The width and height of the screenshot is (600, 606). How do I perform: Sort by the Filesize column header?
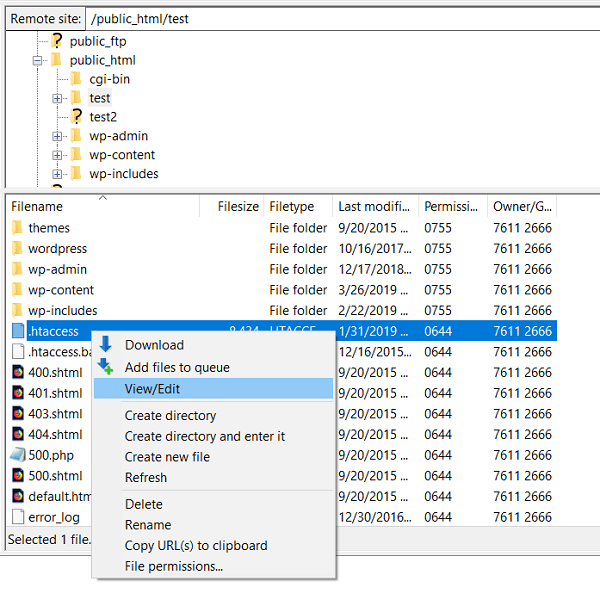tap(232, 206)
